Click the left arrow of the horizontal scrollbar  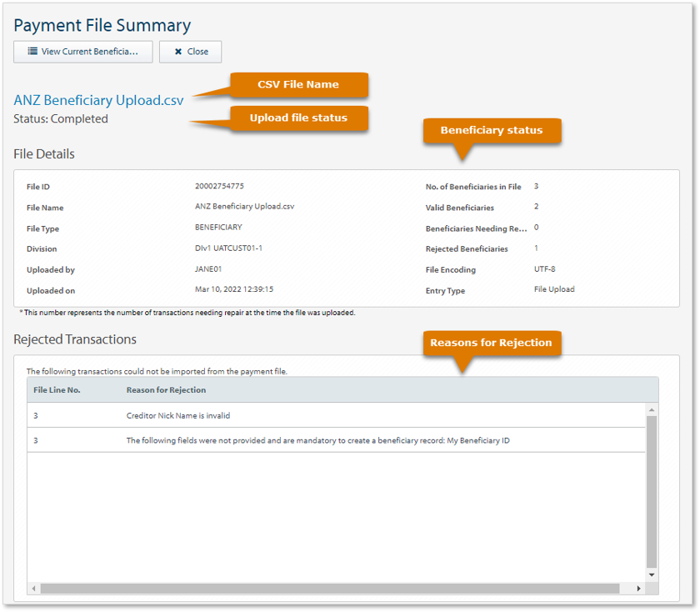(x=32, y=589)
